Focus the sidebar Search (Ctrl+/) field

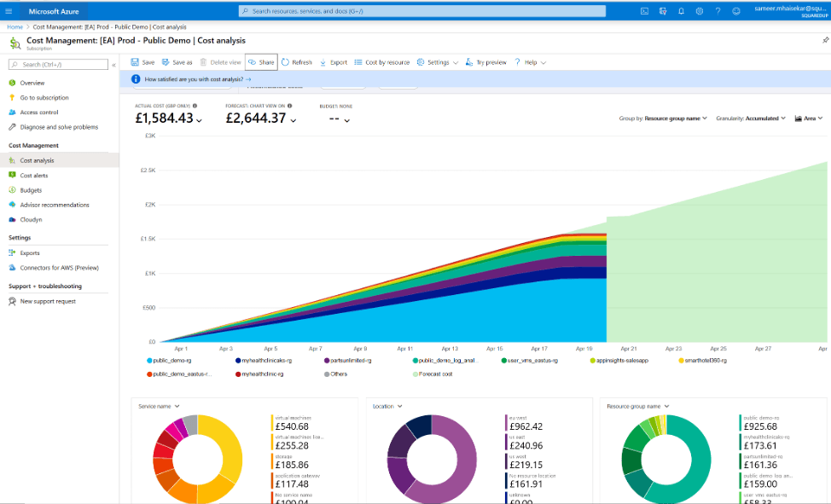[58, 65]
